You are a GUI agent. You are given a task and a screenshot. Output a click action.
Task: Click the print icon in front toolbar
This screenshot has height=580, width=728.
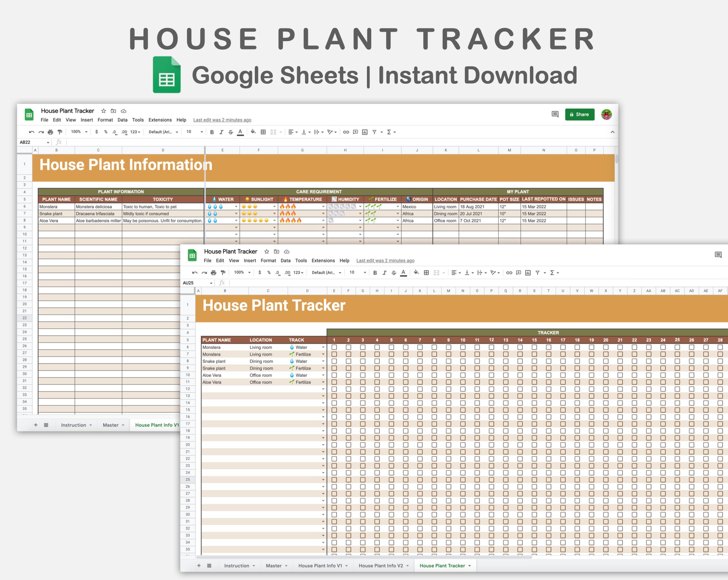[214, 273]
